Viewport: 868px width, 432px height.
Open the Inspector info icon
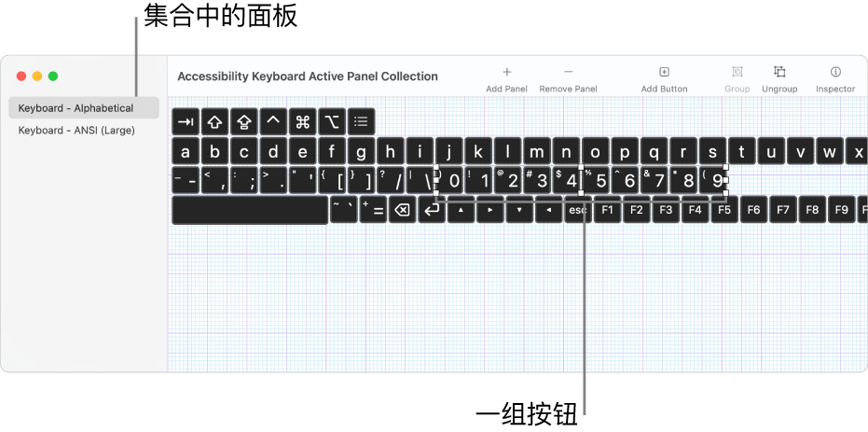pos(835,72)
